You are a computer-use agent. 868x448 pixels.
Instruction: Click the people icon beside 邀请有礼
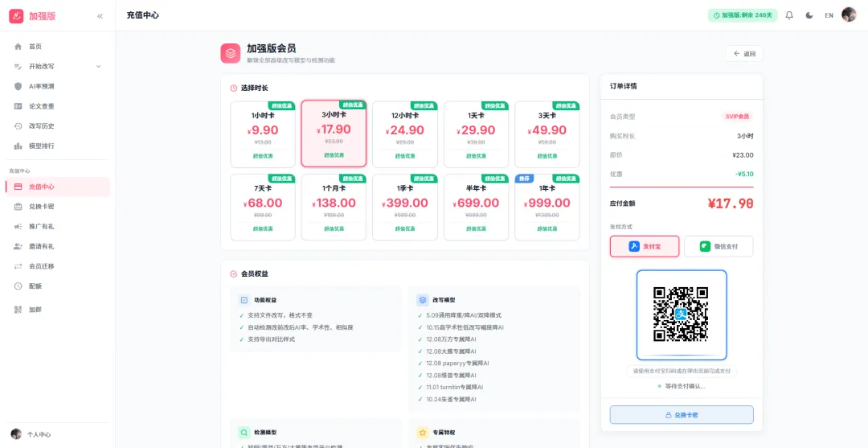point(18,246)
